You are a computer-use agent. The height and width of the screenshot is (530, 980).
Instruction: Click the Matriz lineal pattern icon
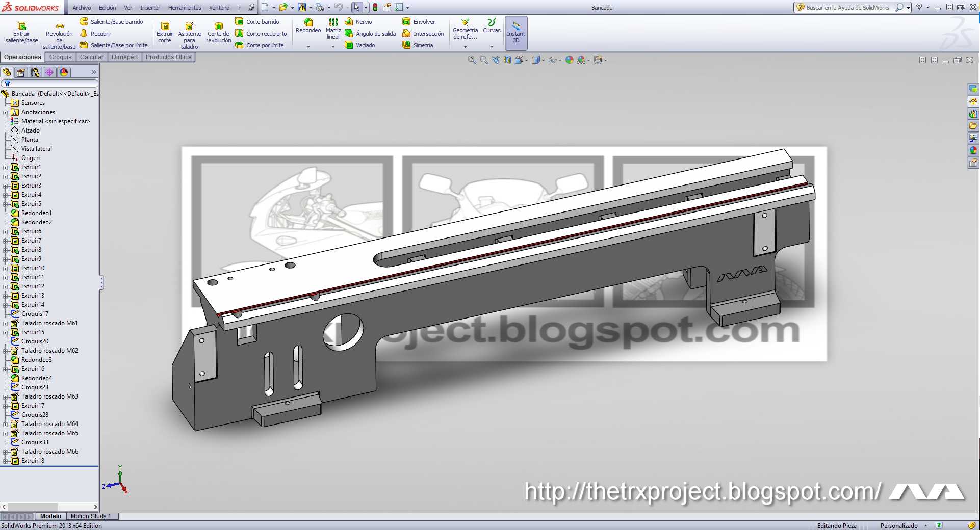click(x=333, y=22)
